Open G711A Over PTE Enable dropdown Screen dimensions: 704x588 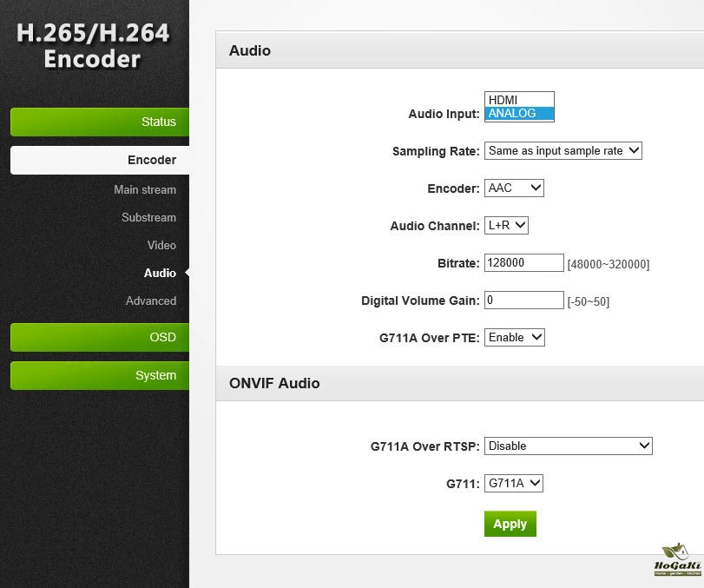pyautogui.click(x=514, y=337)
